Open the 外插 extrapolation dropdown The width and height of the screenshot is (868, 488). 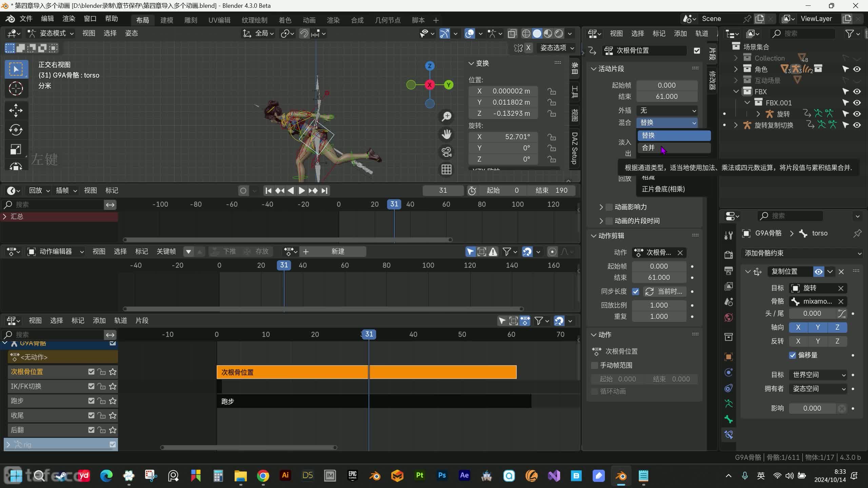667,111
